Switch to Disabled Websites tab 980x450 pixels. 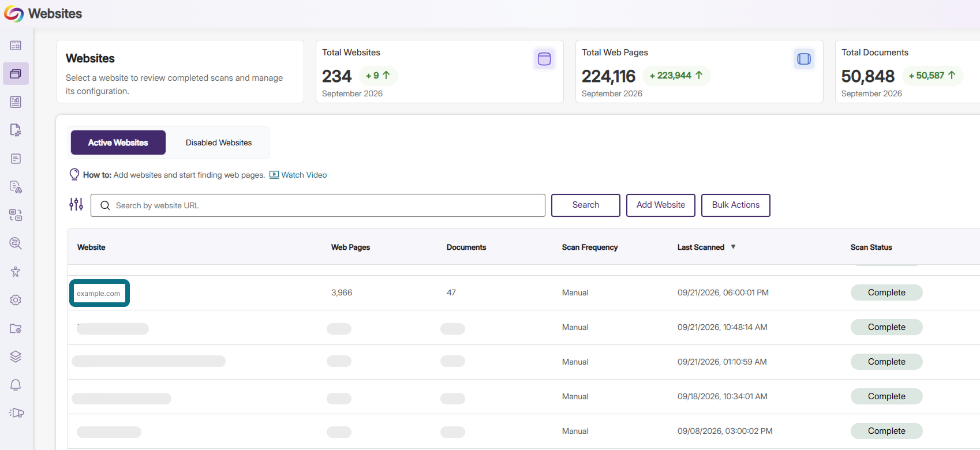tap(219, 142)
